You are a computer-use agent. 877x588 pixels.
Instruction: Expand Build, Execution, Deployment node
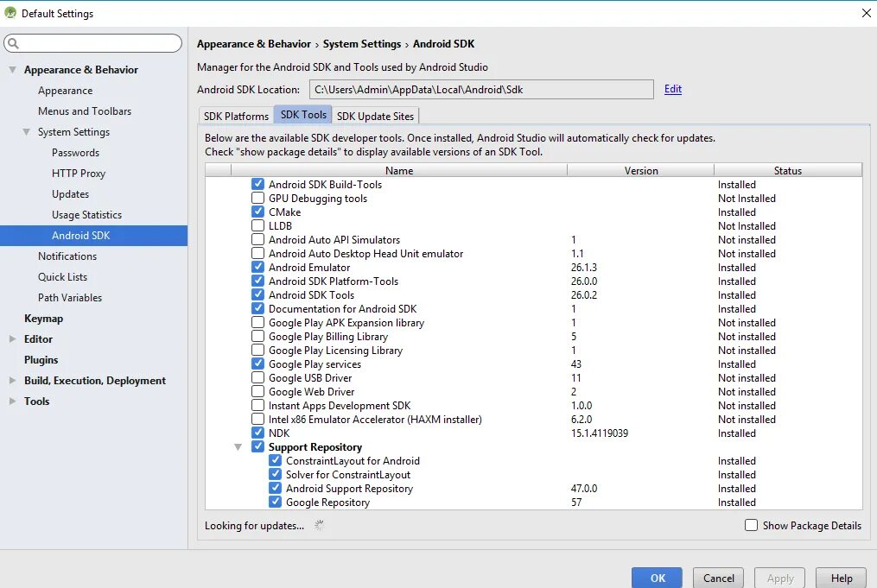click(12, 380)
